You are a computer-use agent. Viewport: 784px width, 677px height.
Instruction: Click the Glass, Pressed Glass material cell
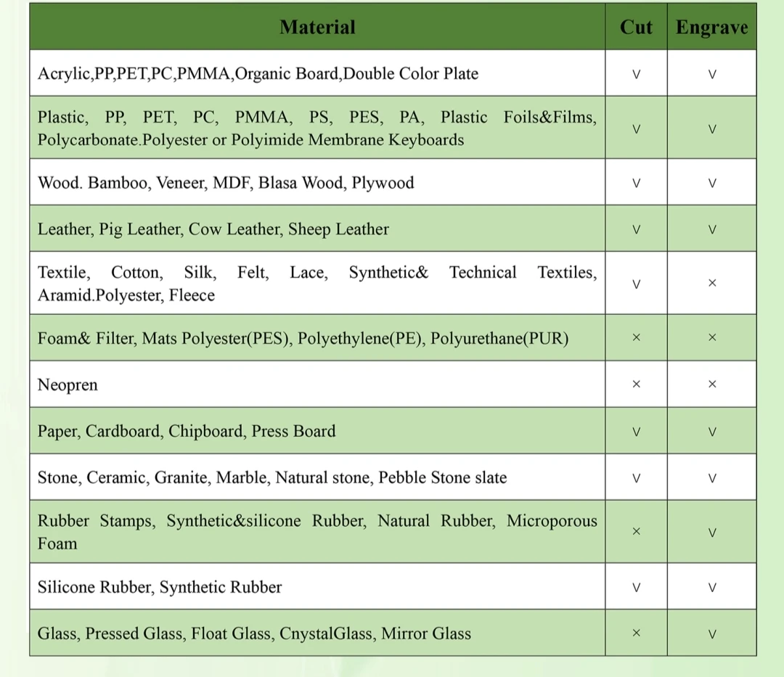pos(317,633)
